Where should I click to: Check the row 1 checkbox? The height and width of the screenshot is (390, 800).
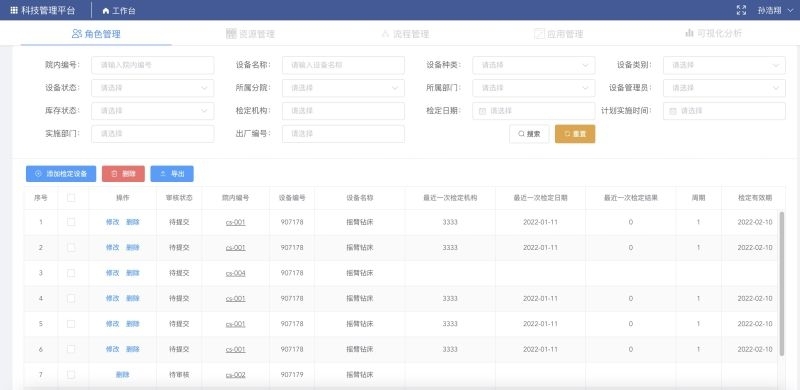[x=71, y=222]
